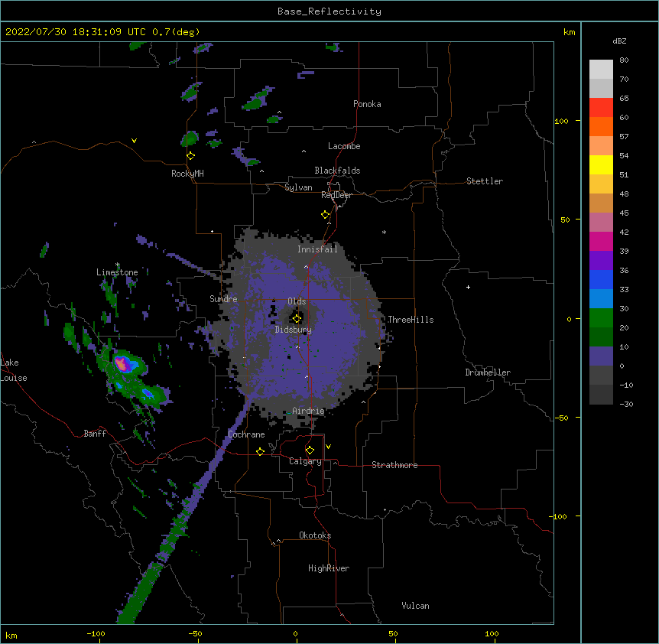659x644 pixels.
Task: Click the asterisk marker above Limestone label
Action: click(118, 265)
